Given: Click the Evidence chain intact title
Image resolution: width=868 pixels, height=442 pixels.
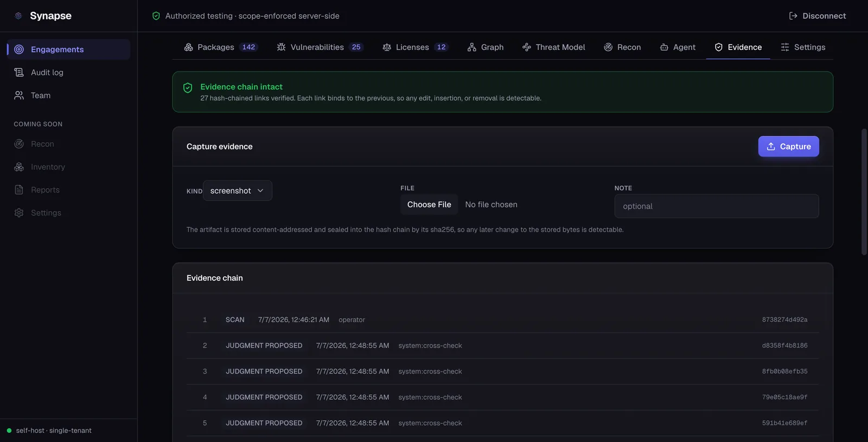Looking at the screenshot, I should (x=241, y=87).
